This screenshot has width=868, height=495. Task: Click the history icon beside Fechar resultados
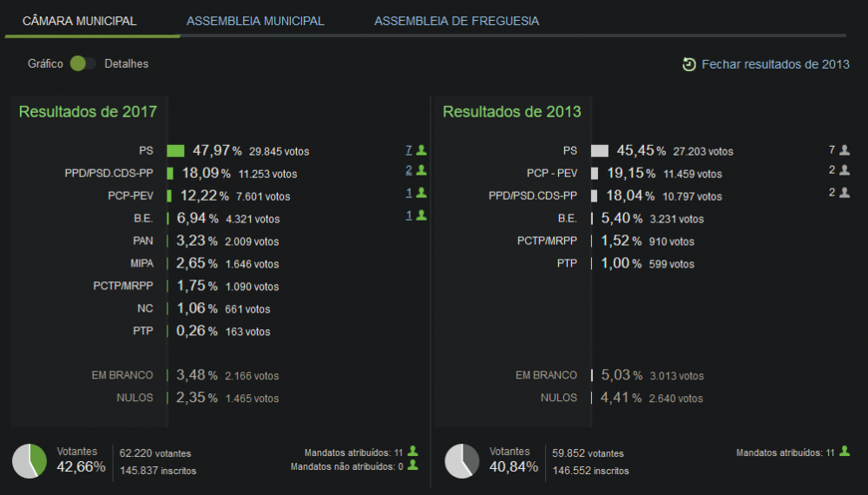coord(688,65)
